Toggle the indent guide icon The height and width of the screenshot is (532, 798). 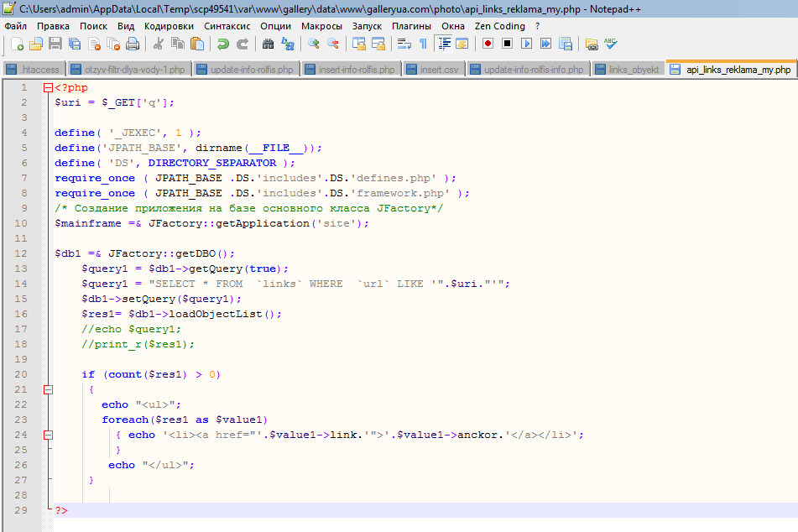point(444,44)
